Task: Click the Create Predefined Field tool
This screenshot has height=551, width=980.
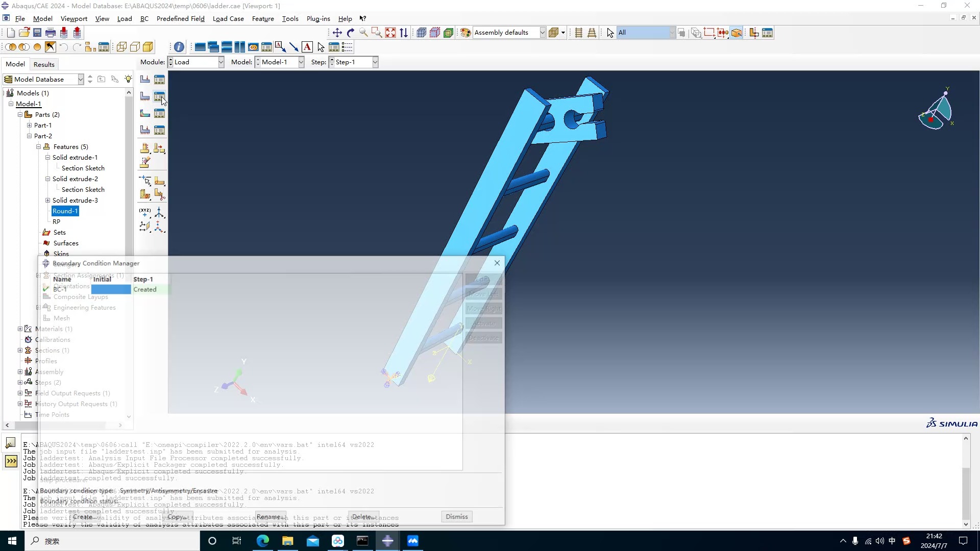Action: [145, 113]
